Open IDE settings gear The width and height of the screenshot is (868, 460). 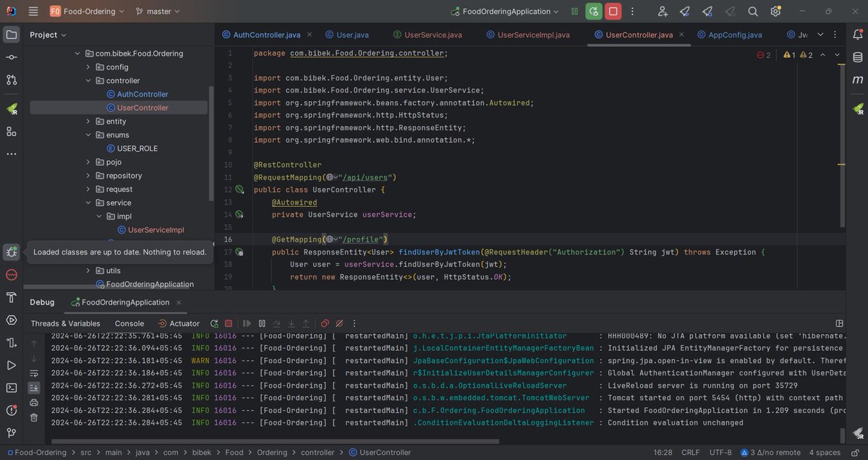tap(776, 12)
